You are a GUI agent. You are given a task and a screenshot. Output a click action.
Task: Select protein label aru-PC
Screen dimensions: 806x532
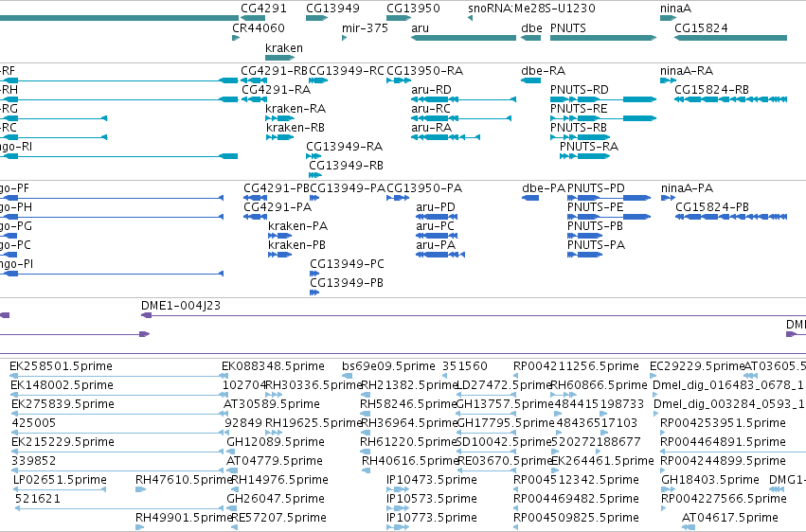point(435,226)
